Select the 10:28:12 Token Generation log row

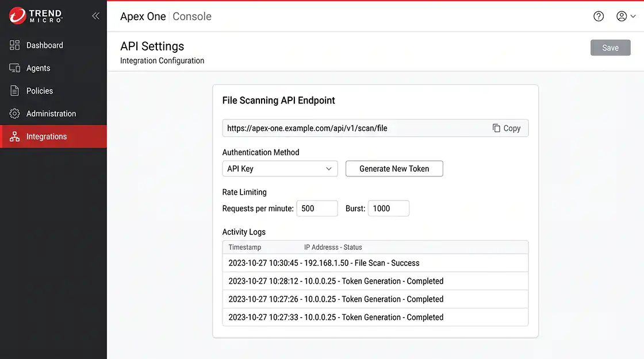point(375,281)
